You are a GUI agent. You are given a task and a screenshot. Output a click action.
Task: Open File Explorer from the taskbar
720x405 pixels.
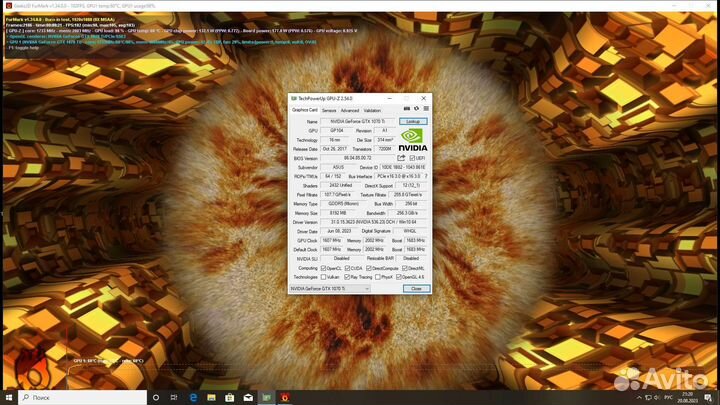pos(211,397)
